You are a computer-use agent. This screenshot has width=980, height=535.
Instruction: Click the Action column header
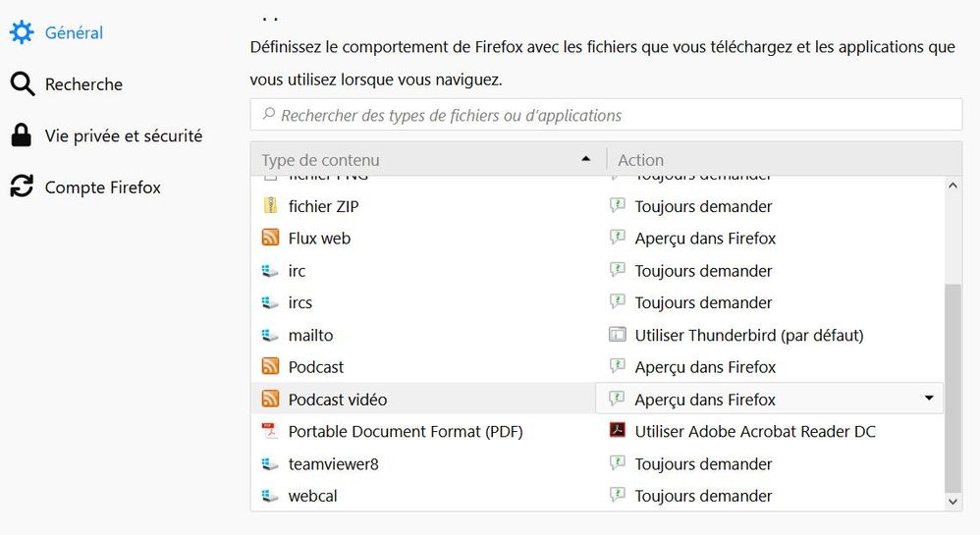click(x=640, y=160)
